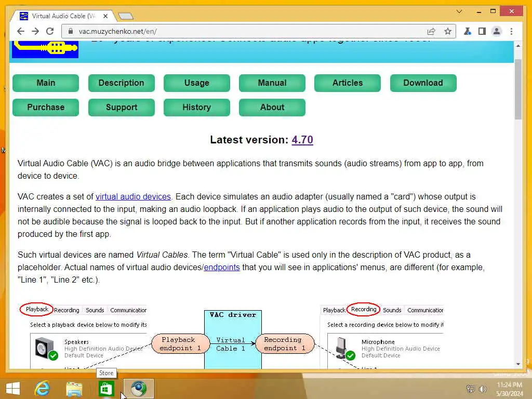Share this page icon in address bar

pyautogui.click(x=431, y=32)
